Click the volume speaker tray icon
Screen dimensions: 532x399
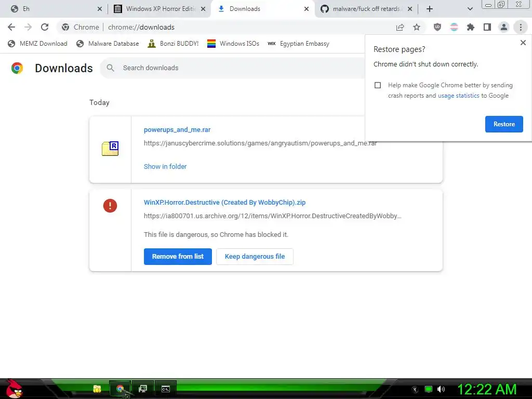coord(441,389)
